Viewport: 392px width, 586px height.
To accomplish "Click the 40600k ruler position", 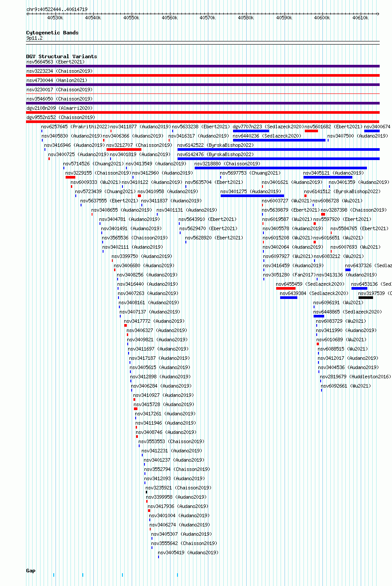I will (x=322, y=18).
